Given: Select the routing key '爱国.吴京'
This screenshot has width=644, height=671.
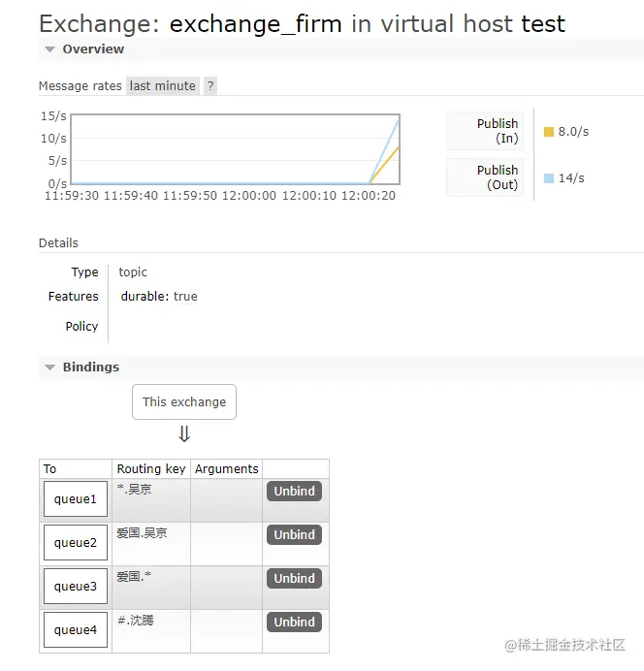Looking at the screenshot, I should point(142,533).
